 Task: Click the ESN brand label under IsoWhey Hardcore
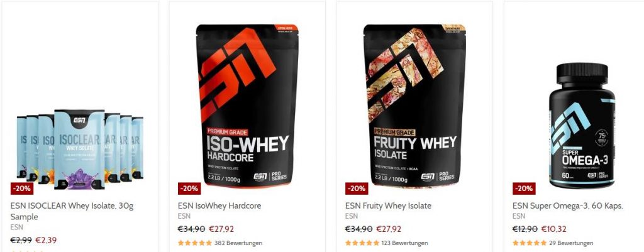pyautogui.click(x=184, y=216)
